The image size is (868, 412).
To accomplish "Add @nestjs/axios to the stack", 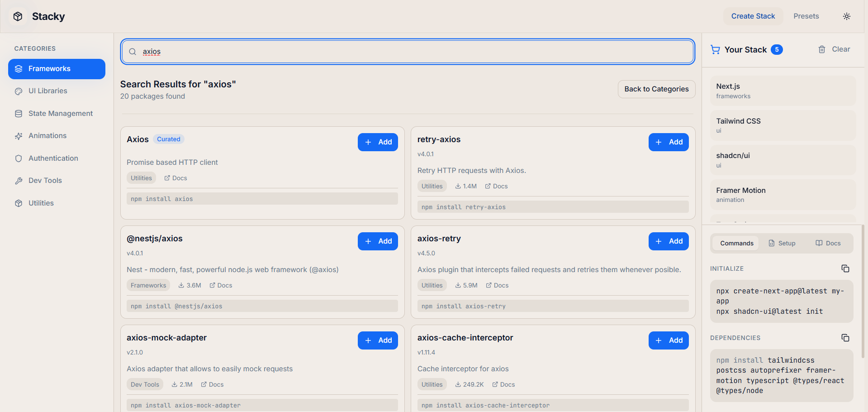I will tap(378, 241).
